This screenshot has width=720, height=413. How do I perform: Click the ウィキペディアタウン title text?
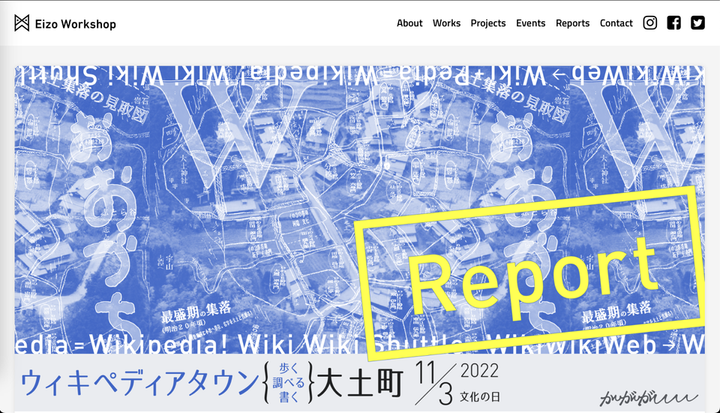(140, 383)
